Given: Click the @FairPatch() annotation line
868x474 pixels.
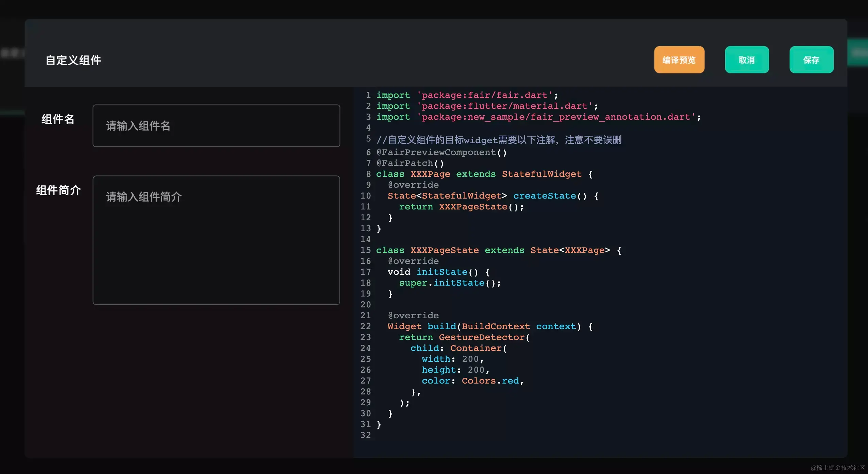Looking at the screenshot, I should (410, 163).
